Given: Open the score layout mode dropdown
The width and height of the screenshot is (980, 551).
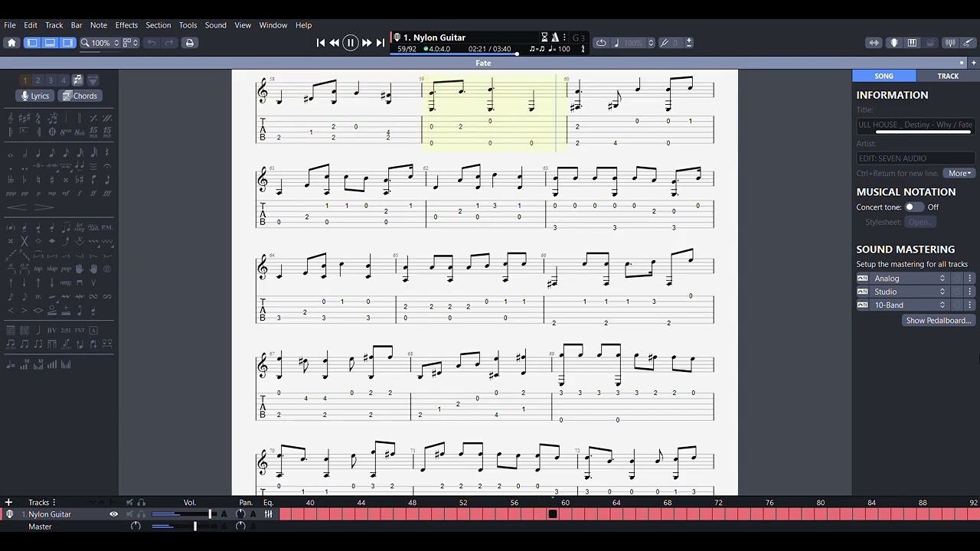Looking at the screenshot, I should point(131,43).
